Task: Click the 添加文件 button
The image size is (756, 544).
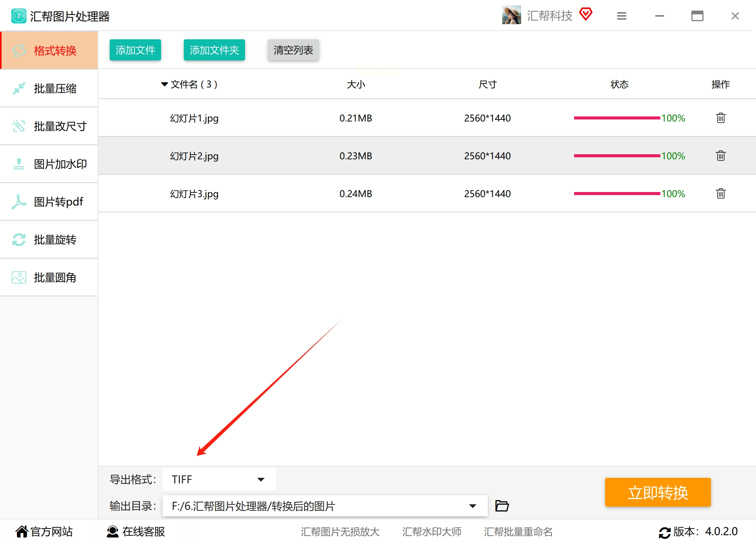Action: click(x=135, y=50)
